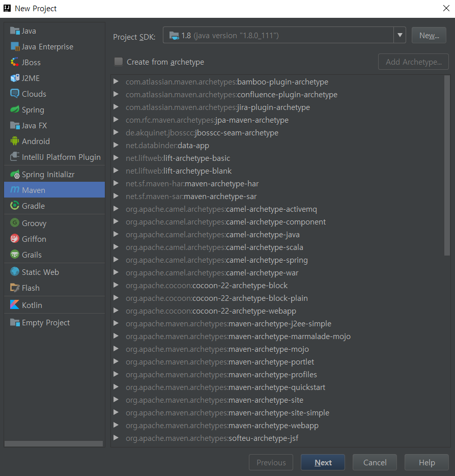The height and width of the screenshot is (476, 455).
Task: Select the Groovy icon
Action: pos(15,223)
